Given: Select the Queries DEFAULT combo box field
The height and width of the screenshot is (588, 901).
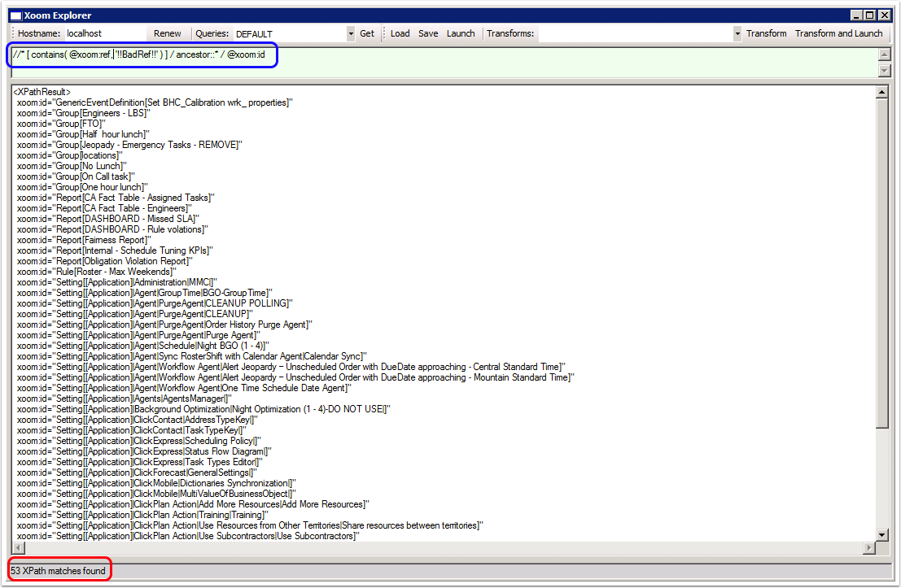Looking at the screenshot, I should (289, 34).
